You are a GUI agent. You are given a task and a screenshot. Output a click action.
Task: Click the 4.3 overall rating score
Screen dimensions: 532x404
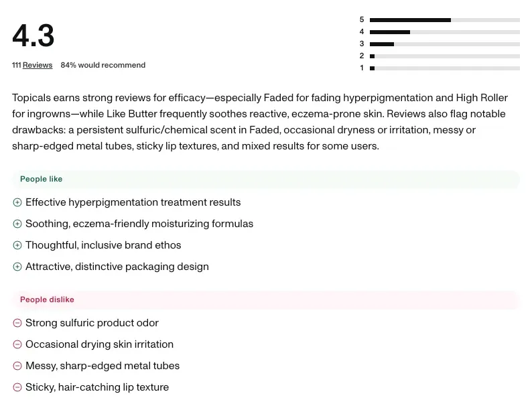(34, 36)
